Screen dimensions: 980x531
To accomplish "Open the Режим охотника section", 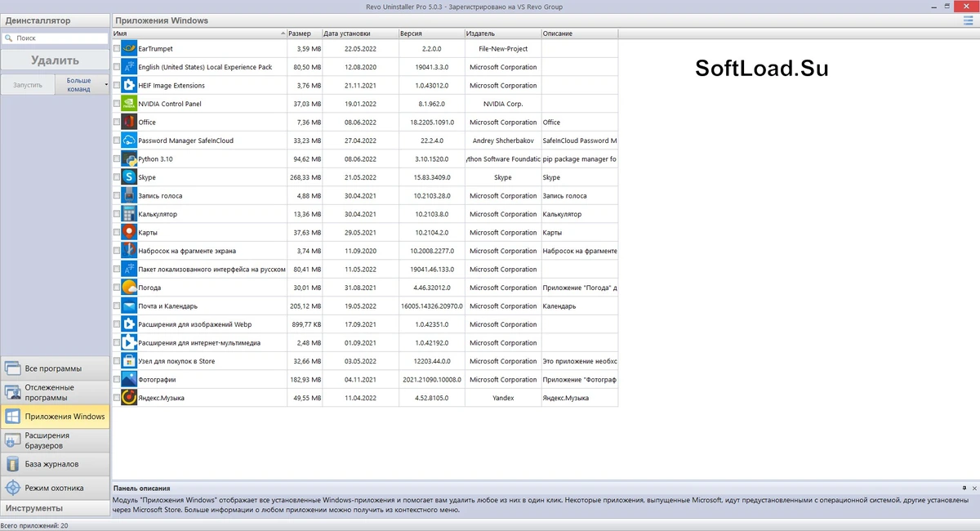I will pyautogui.click(x=55, y=488).
